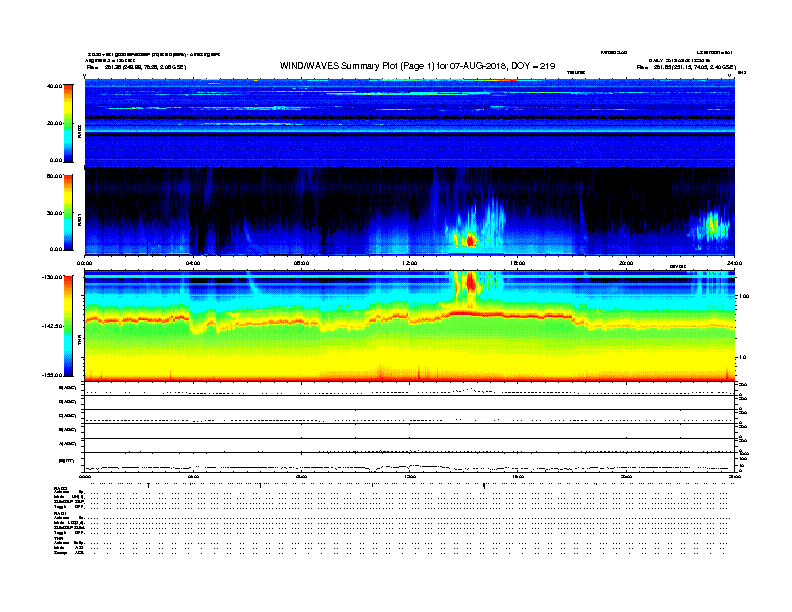Click the 40.00 label on RAD2 scale

tap(54, 86)
